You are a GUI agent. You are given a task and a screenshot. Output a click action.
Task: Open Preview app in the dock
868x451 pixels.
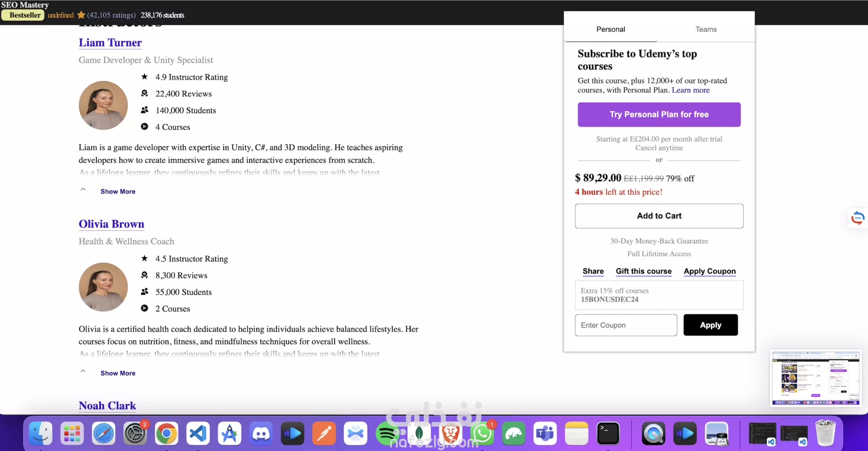(717, 434)
